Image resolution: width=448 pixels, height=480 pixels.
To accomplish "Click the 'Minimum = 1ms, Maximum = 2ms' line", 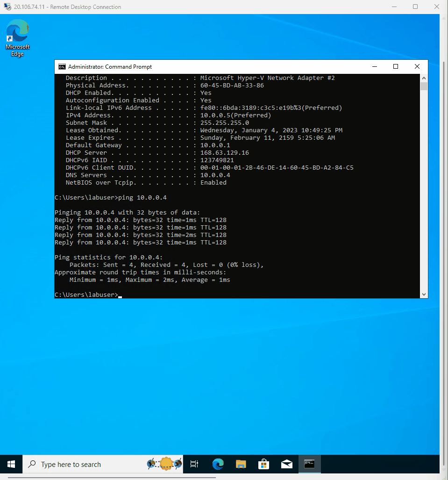I will click(x=149, y=280).
